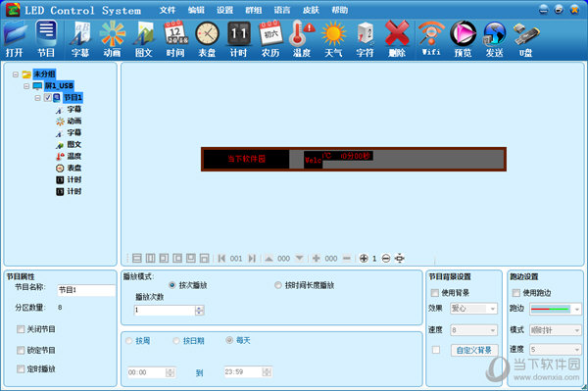Click the gray up triangle next to 000
588x391 pixels.
coord(269,259)
